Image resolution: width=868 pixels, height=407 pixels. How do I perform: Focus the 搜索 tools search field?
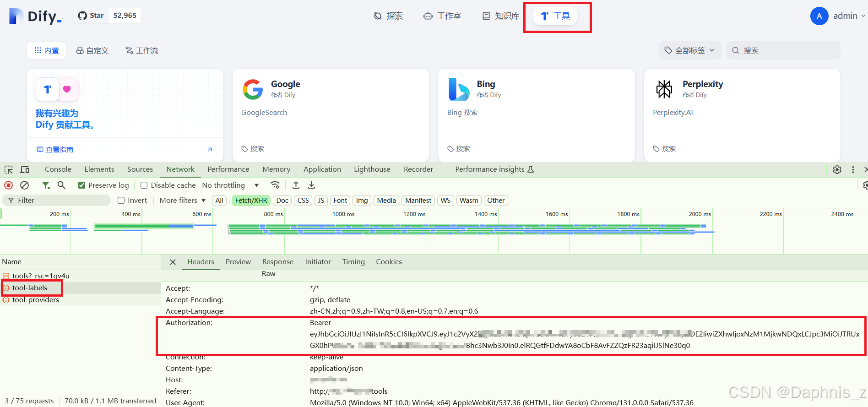pyautogui.click(x=783, y=50)
